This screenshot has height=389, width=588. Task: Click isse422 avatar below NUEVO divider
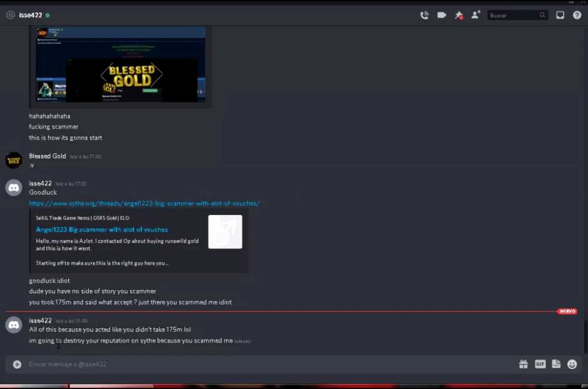coord(14,325)
